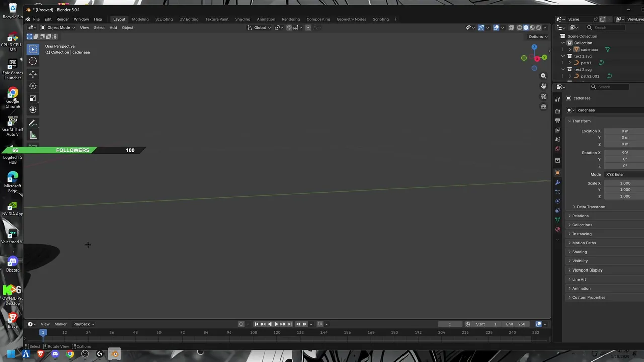
Task: Click the Y axis on navigation gizmo
Action: (544, 57)
